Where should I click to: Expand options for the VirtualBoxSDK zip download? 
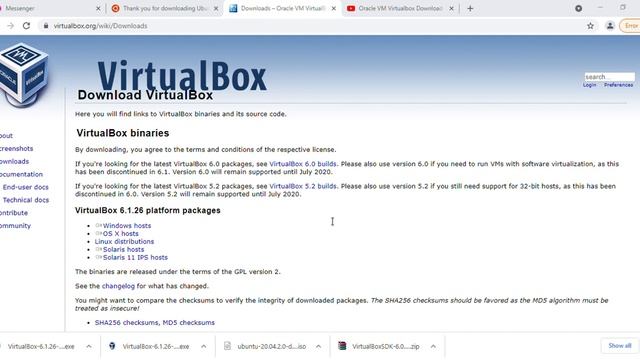[433, 346]
